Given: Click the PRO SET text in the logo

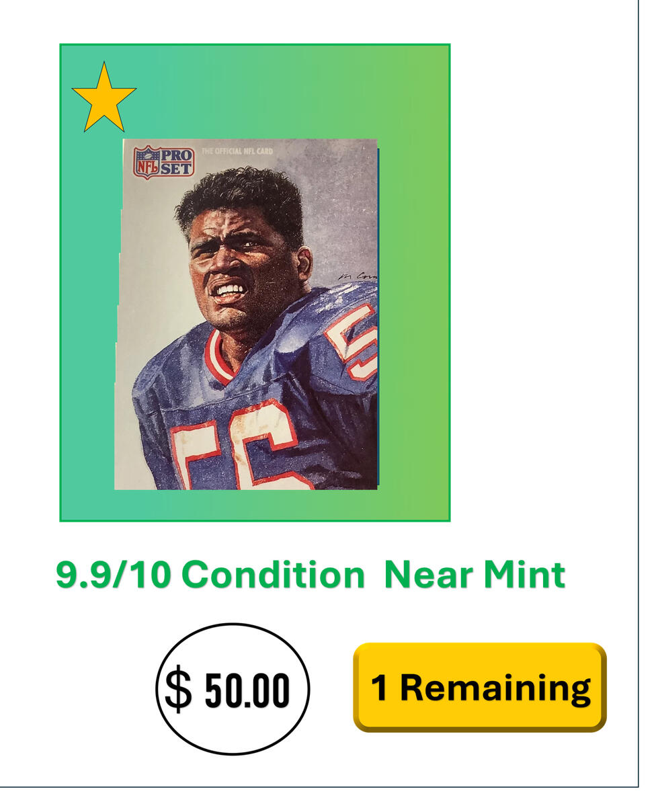Looking at the screenshot, I should click(x=176, y=161).
